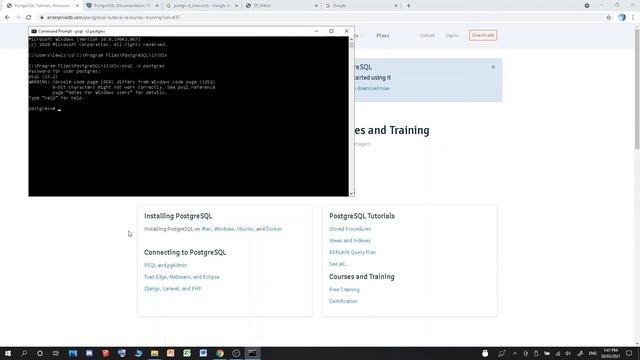
Task: Open Toad Edge, Netbeans, and Eclipse link
Action: (182, 277)
